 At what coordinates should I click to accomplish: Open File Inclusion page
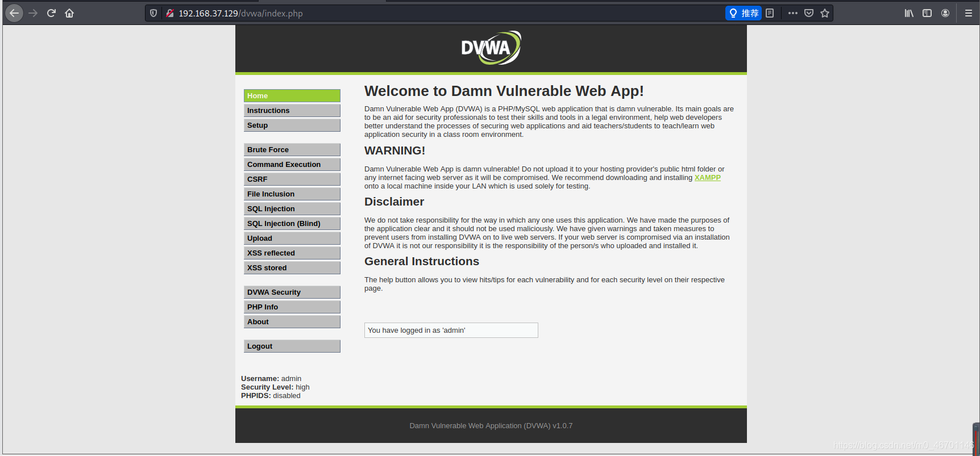292,194
